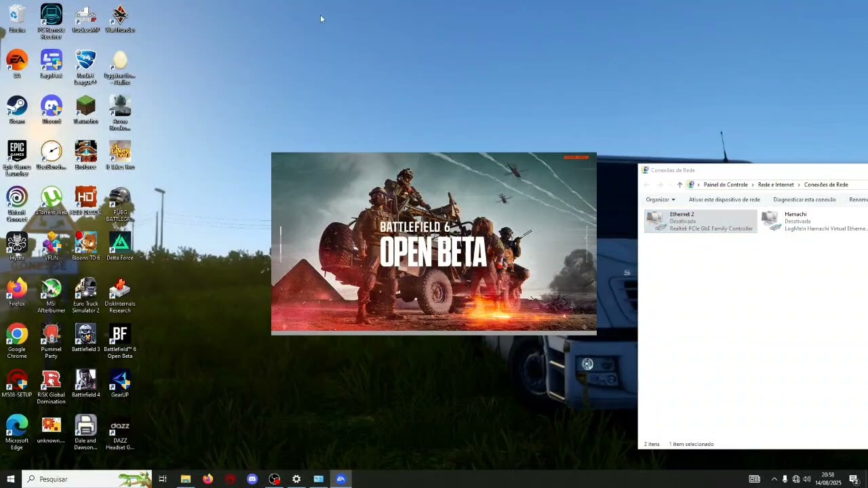Open Hydra launcher desktop icon

coord(17,247)
